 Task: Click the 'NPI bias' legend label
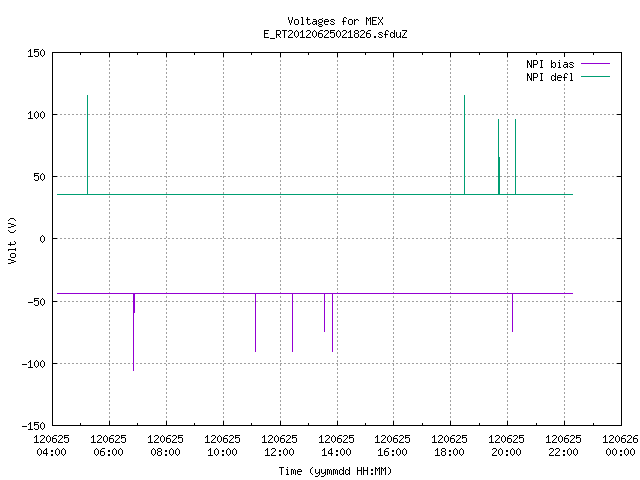(550, 64)
